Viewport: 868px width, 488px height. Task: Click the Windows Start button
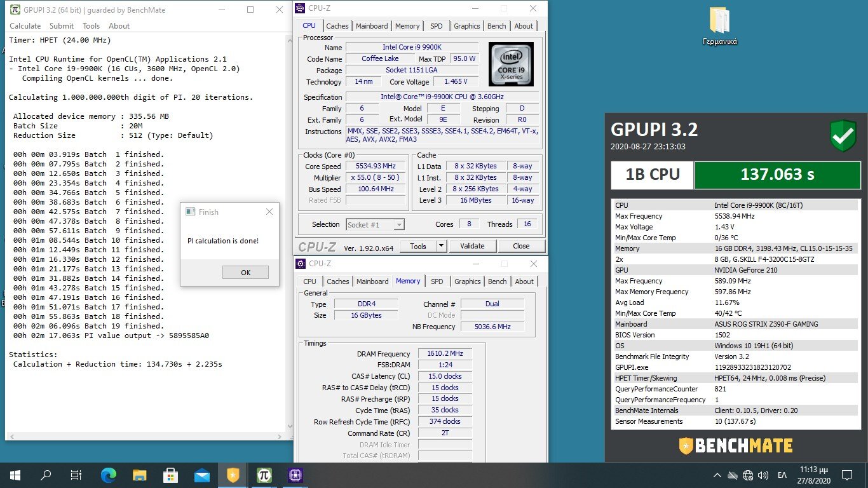click(15, 475)
